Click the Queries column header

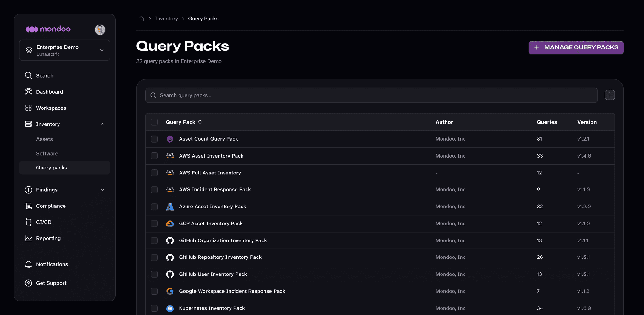547,122
